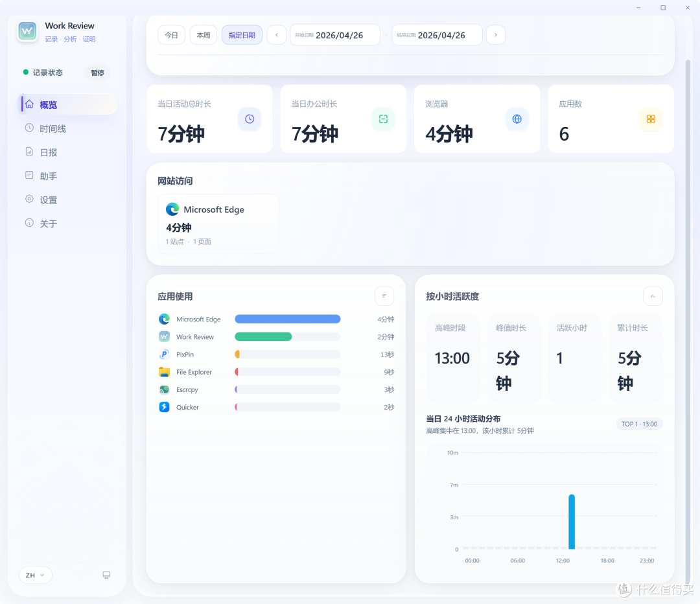Open the 结束日期 end date picker
Image resolution: width=700 pixels, height=604 pixels.
[437, 35]
